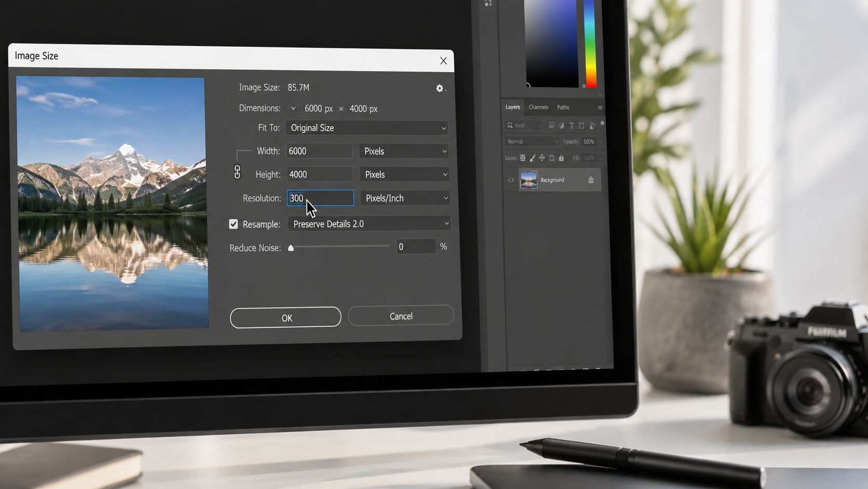Open the Opacity slider dropdown arrow
The image size is (868, 489).
point(601,142)
